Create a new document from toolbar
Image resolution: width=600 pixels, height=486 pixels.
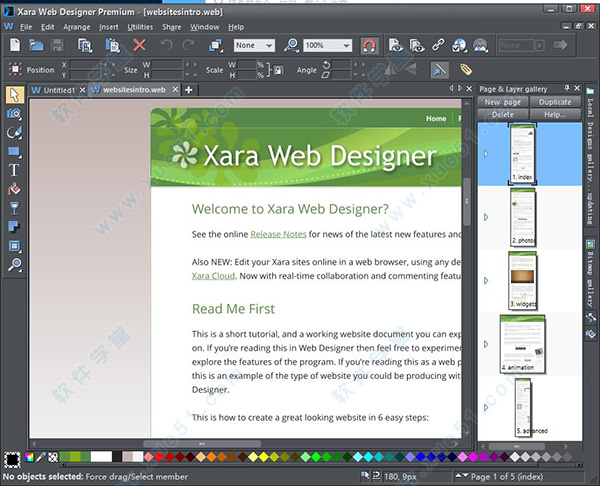point(15,45)
